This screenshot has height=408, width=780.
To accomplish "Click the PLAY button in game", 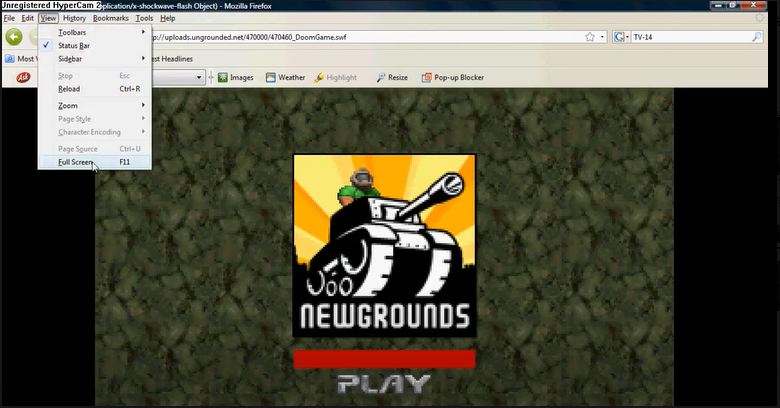I will (384, 384).
